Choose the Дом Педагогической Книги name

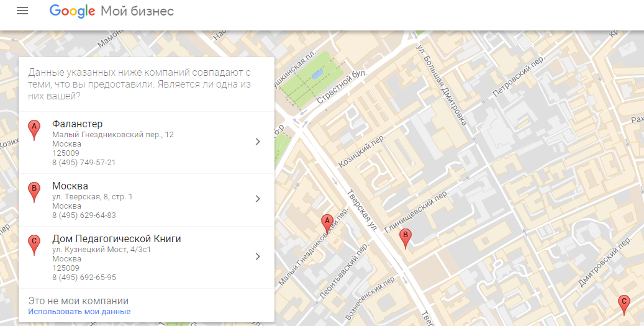[x=117, y=239]
